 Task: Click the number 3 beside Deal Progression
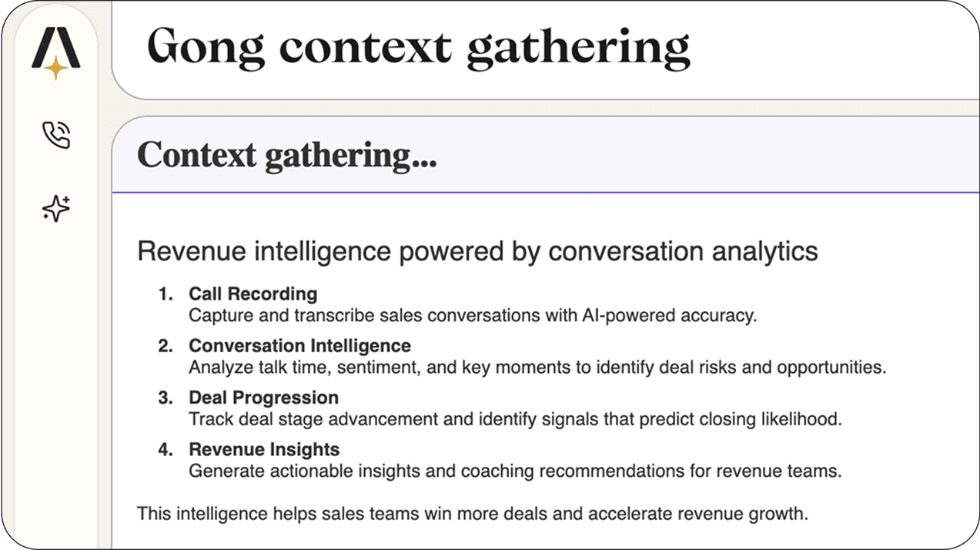[164, 397]
